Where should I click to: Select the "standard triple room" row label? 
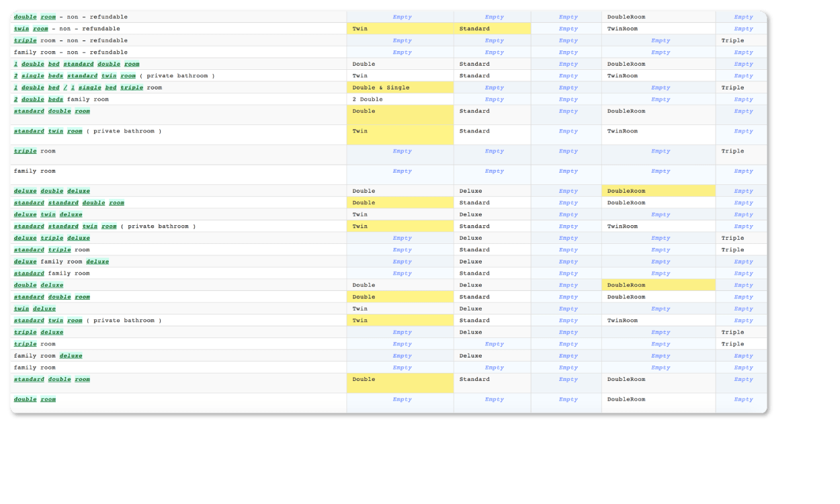click(52, 250)
